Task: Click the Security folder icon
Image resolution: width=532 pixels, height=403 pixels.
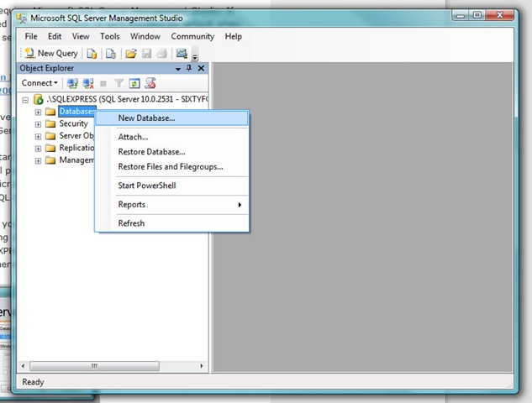Action: coord(50,123)
